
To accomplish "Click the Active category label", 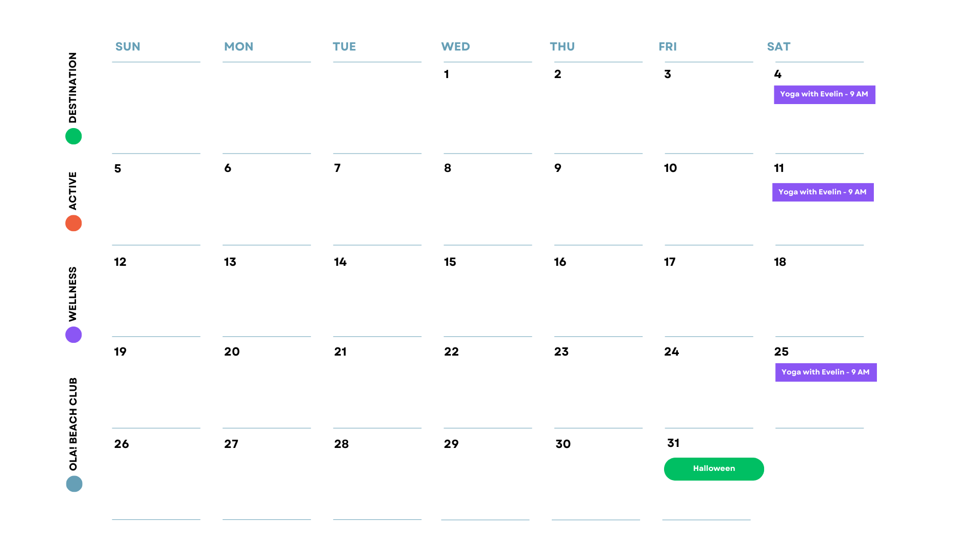I will tap(73, 191).
